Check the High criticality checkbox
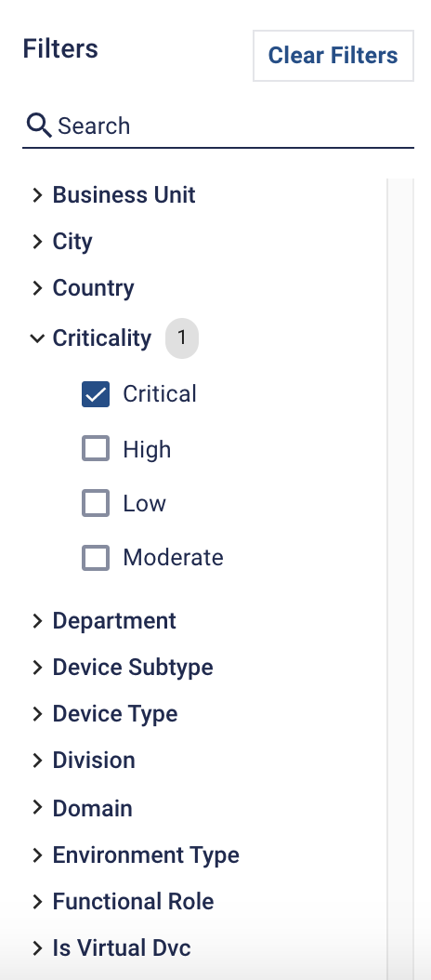Screen dimensions: 431x980 pos(96,449)
